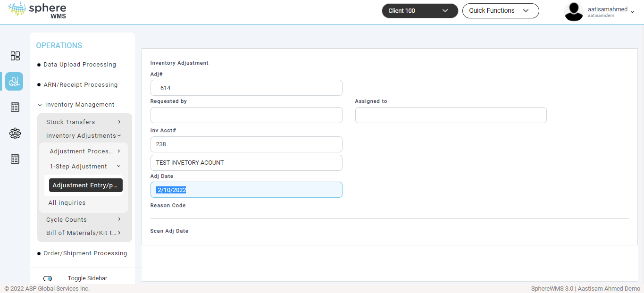Open the Client 100 dropdown
Image resolution: width=644 pixels, height=293 pixels.
point(419,11)
